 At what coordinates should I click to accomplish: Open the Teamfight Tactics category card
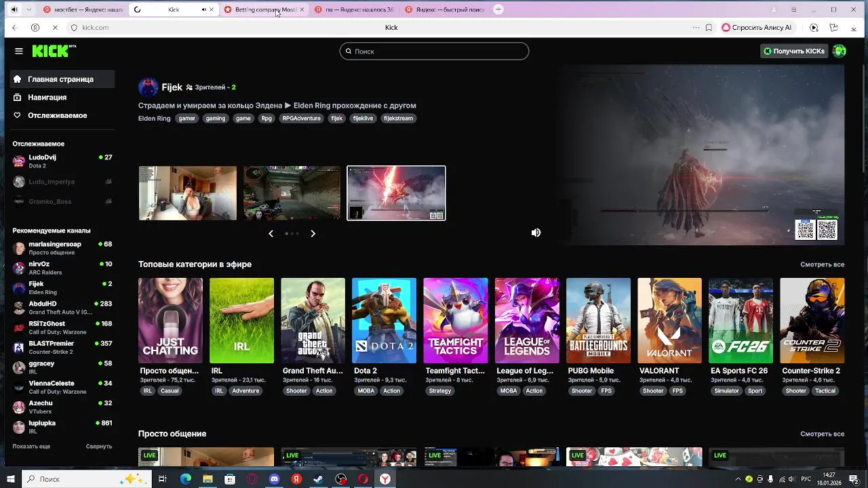click(456, 321)
